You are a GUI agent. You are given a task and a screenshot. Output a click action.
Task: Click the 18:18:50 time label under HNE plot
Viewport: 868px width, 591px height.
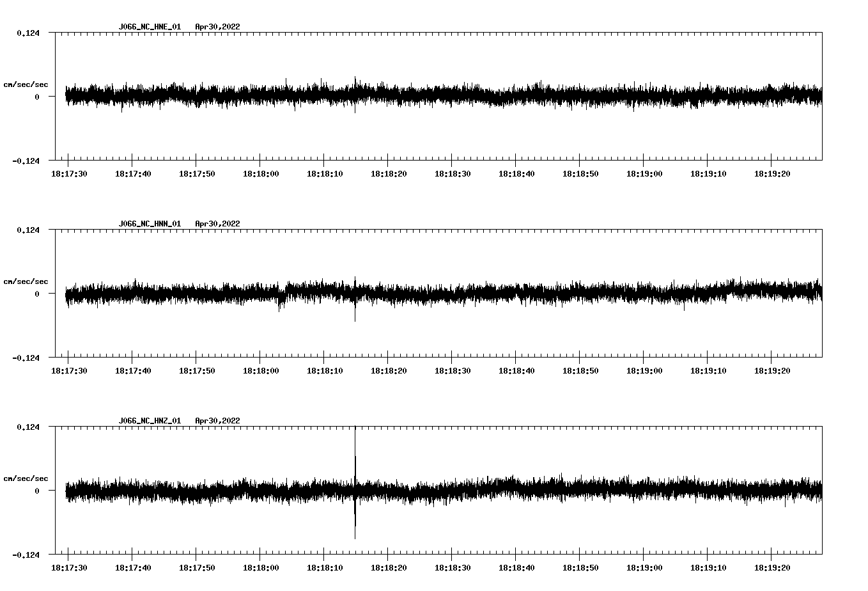[x=580, y=173]
